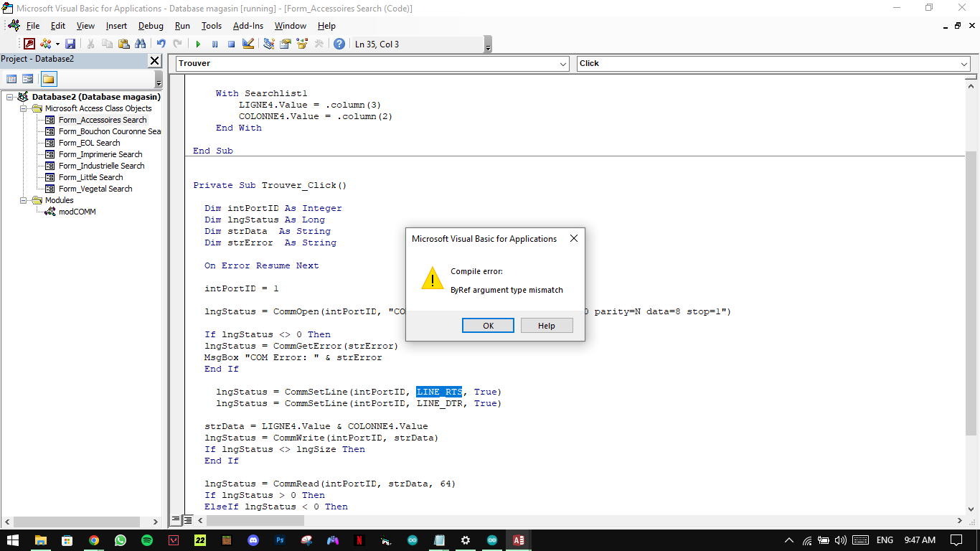Open the Object Browser toolbar icon
This screenshot has height=551, width=980.
click(302, 44)
